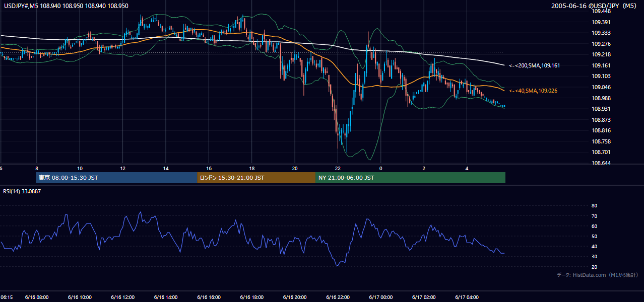Image resolution: width=644 pixels, height=302 pixels.
Task: Click the ロンドン 15:30-21:00 JST session bar
Action: click(x=256, y=178)
